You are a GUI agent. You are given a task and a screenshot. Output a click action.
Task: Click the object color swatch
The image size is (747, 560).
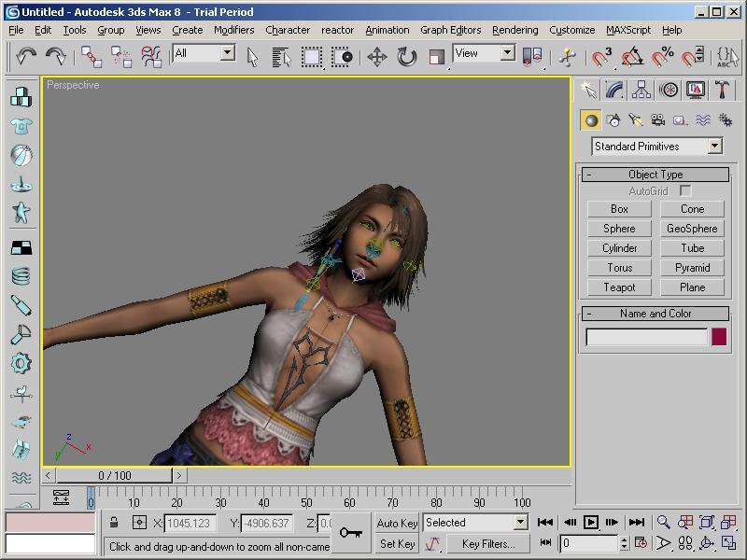pyautogui.click(x=719, y=337)
